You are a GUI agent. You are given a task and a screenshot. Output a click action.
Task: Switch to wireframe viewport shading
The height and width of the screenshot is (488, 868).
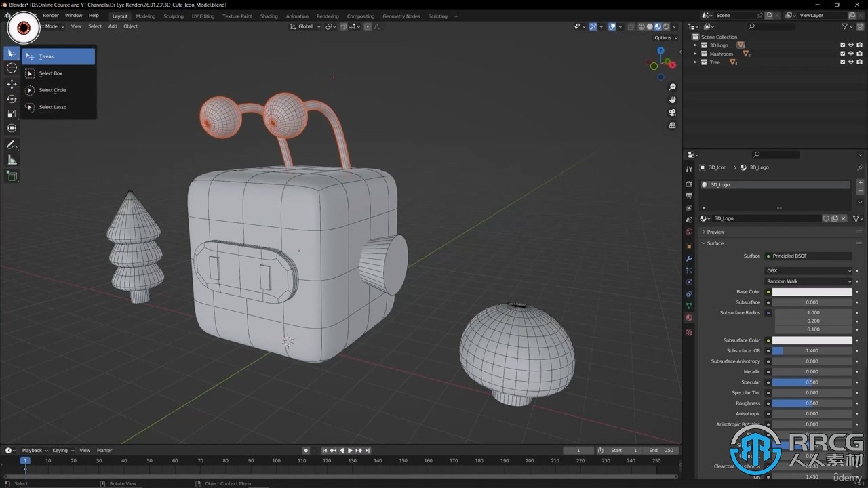pyautogui.click(x=642, y=26)
